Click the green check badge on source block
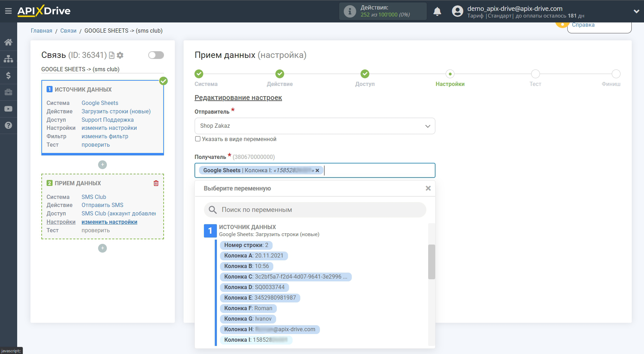Screen dimensions: 644x354 [x=164, y=81]
